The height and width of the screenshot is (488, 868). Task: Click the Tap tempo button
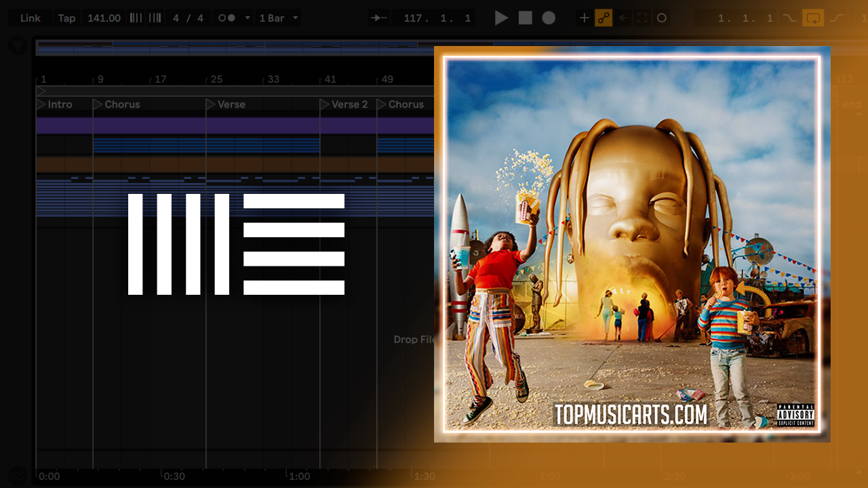point(66,18)
